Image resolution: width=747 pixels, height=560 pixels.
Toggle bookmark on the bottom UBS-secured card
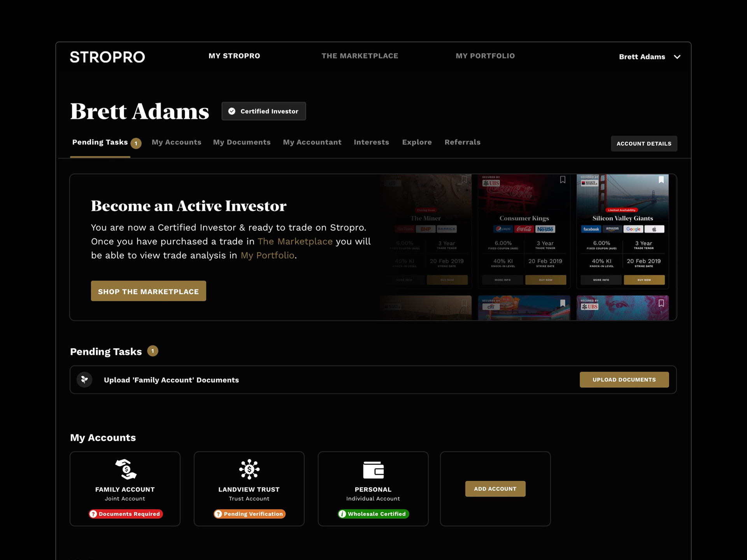point(661,303)
